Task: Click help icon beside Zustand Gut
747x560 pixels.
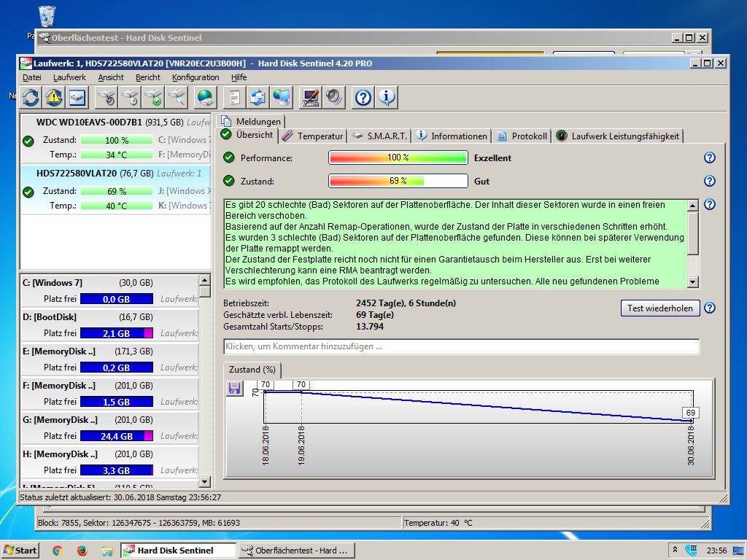Action: point(709,181)
